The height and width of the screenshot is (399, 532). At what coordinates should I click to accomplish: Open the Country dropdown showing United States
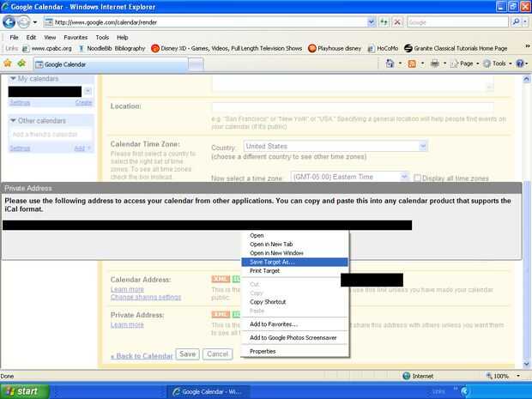tap(336, 147)
